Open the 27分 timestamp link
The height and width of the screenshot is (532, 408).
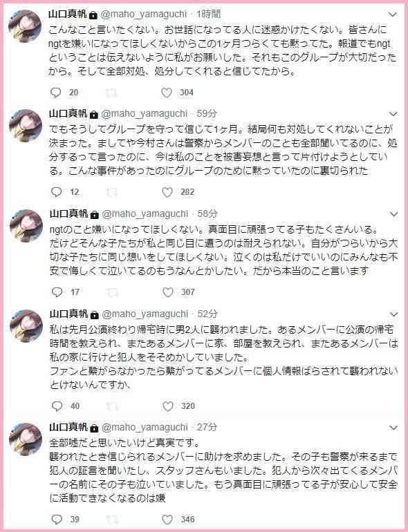[x=207, y=427]
